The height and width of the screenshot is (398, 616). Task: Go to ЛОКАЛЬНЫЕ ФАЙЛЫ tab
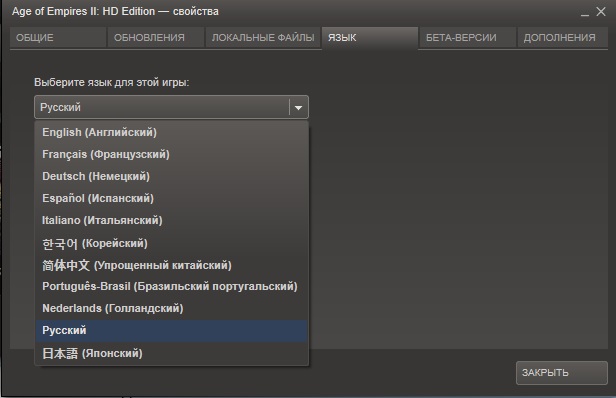tap(263, 38)
